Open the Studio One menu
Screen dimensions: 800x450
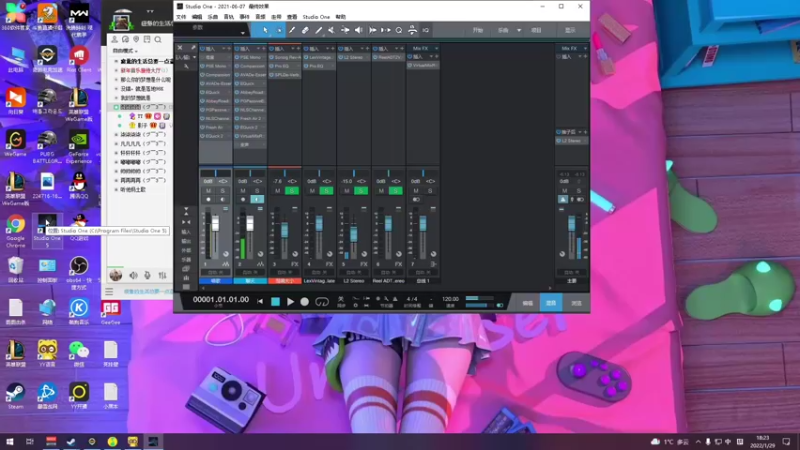coord(316,17)
